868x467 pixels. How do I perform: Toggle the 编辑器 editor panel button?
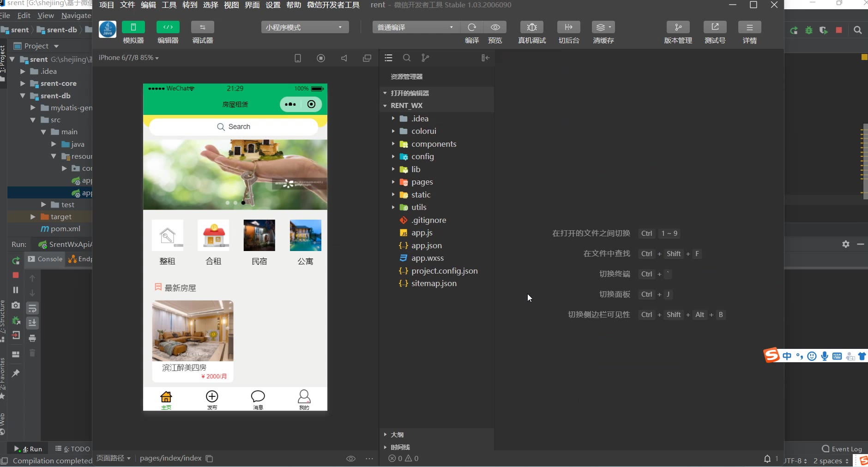[168, 27]
